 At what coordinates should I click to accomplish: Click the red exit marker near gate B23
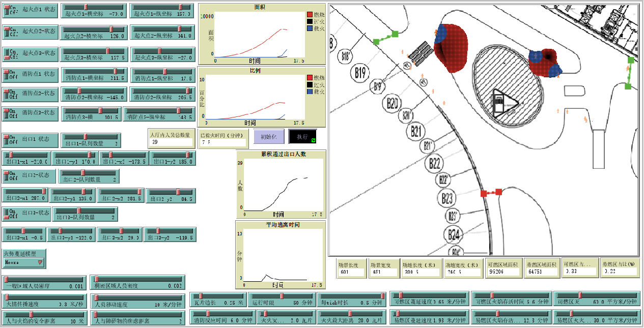pyautogui.click(x=491, y=193)
